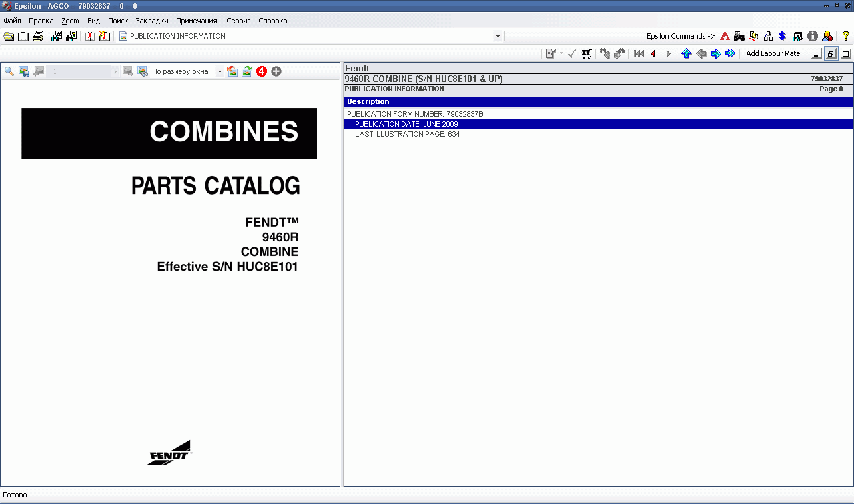Click the Add Labour Rate button
This screenshot has width=854, height=504.
click(773, 53)
